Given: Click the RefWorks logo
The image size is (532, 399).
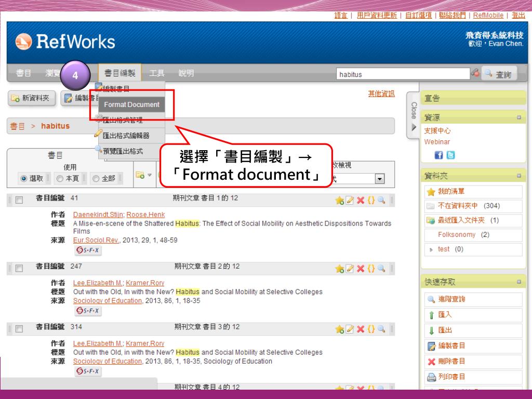Looking at the screenshot, I should tap(65, 42).
